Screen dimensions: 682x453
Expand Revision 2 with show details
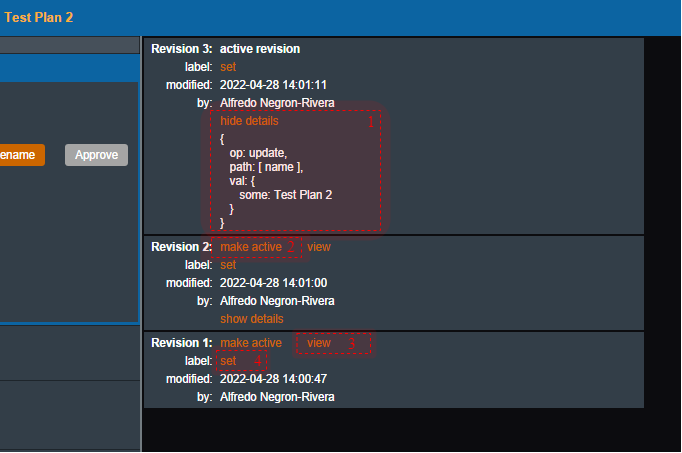[x=251, y=319]
